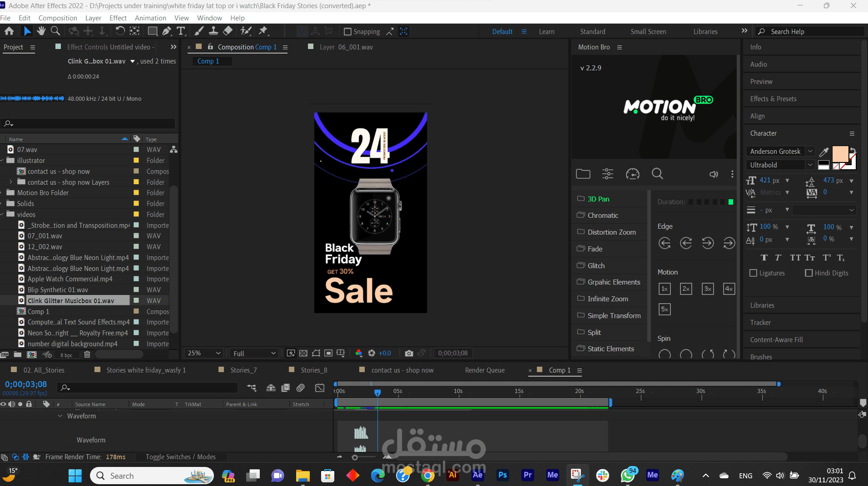
Task: Collapse the Waveform property group
Action: 60,416
